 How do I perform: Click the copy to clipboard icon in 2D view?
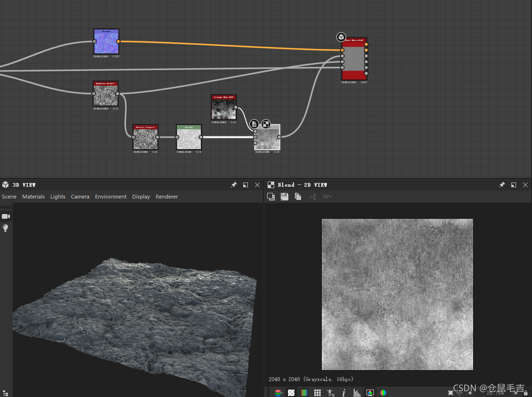coord(298,197)
